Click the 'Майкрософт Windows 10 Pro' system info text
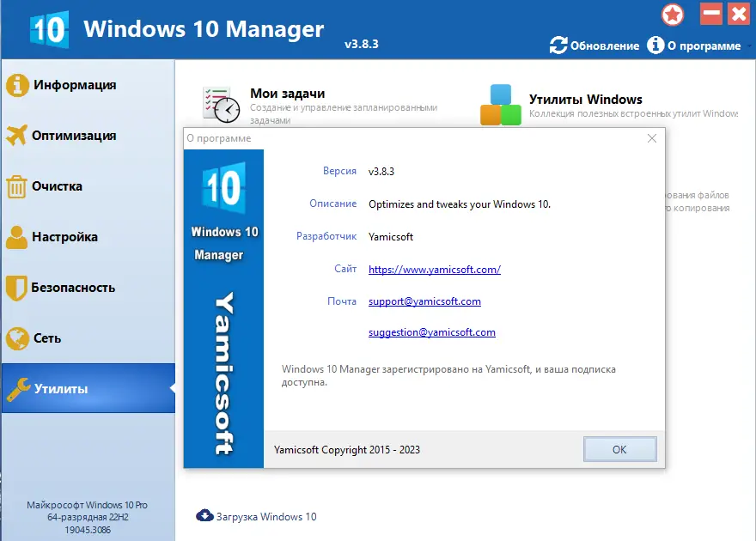Image resolution: width=756 pixels, height=541 pixels. point(88,505)
